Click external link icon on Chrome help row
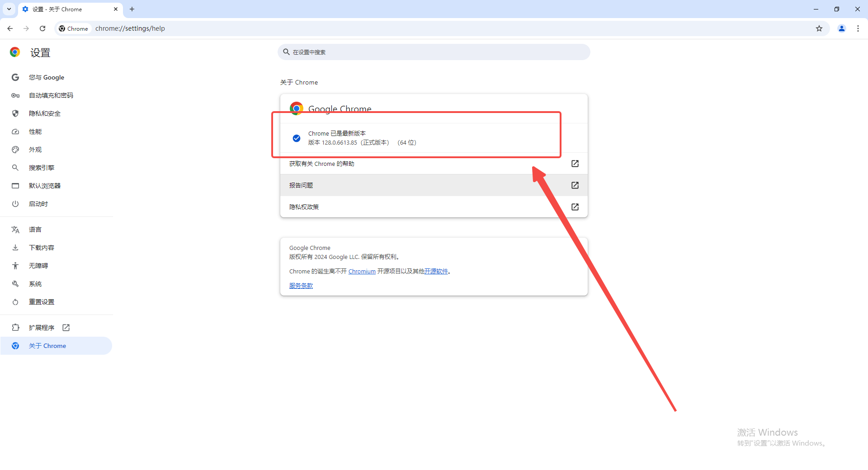Viewport: 868px width, 470px height. [575, 164]
